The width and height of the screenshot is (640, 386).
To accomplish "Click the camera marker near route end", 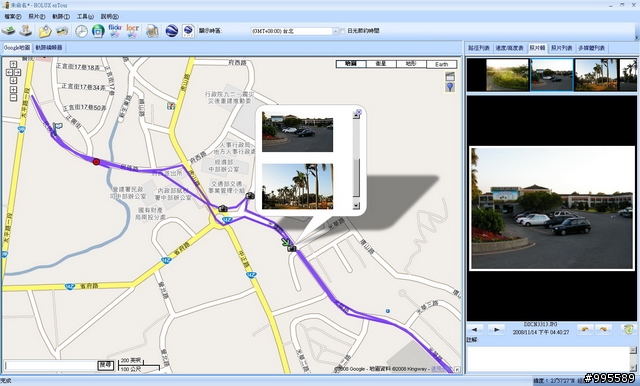I will coord(291,248).
